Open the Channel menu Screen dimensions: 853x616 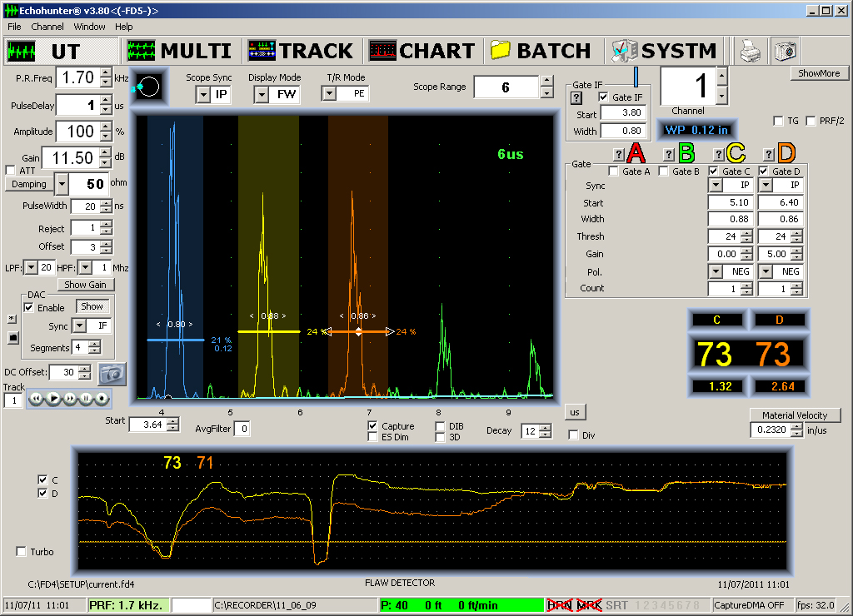[x=47, y=27]
